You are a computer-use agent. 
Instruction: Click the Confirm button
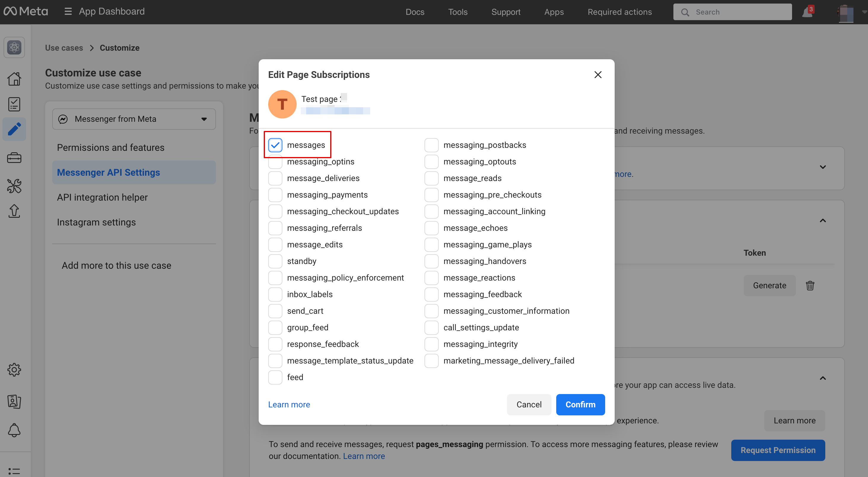tap(580, 404)
